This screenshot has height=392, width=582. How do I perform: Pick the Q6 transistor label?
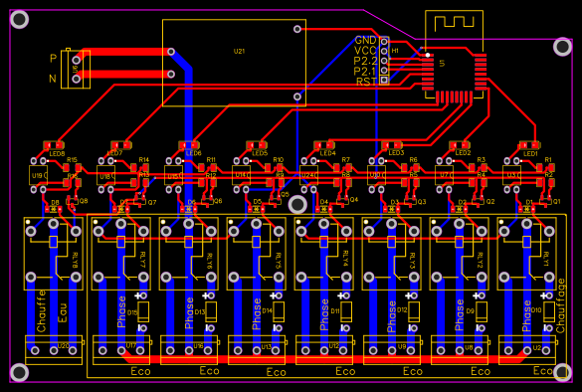click(218, 200)
